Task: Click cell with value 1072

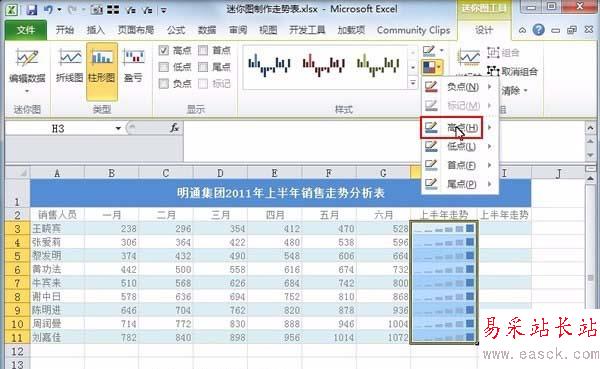Action: click(x=383, y=337)
